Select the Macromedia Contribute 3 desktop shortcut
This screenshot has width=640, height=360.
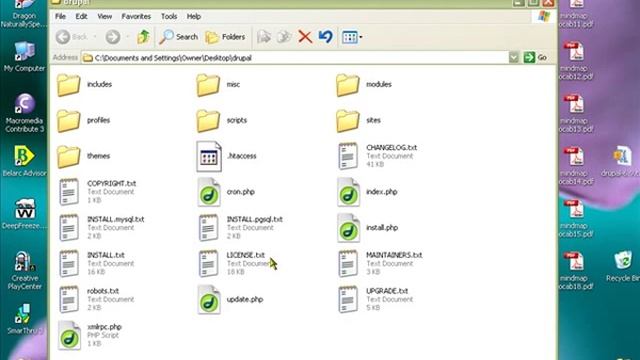point(24,113)
